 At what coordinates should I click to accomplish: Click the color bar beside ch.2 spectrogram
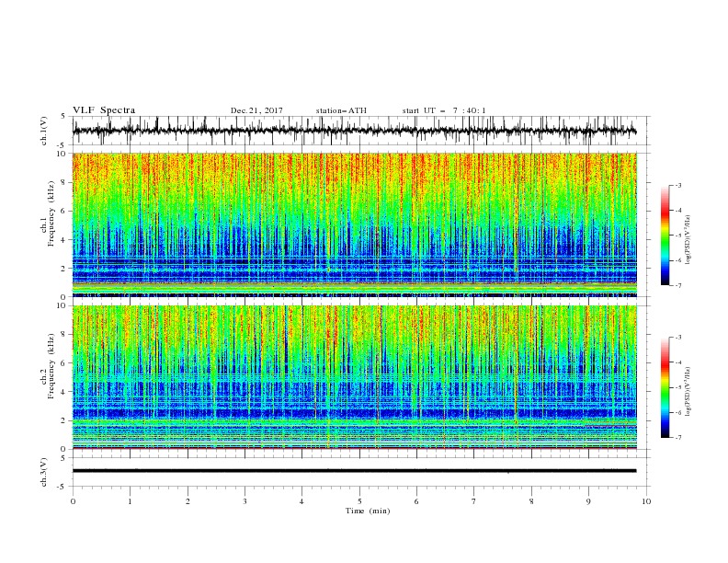[665, 387]
